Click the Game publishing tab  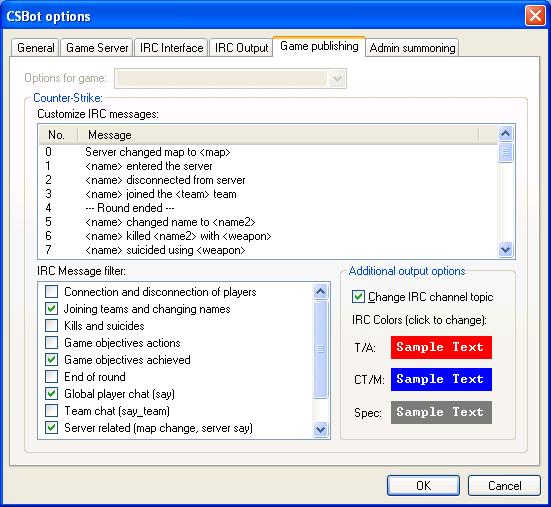point(319,46)
